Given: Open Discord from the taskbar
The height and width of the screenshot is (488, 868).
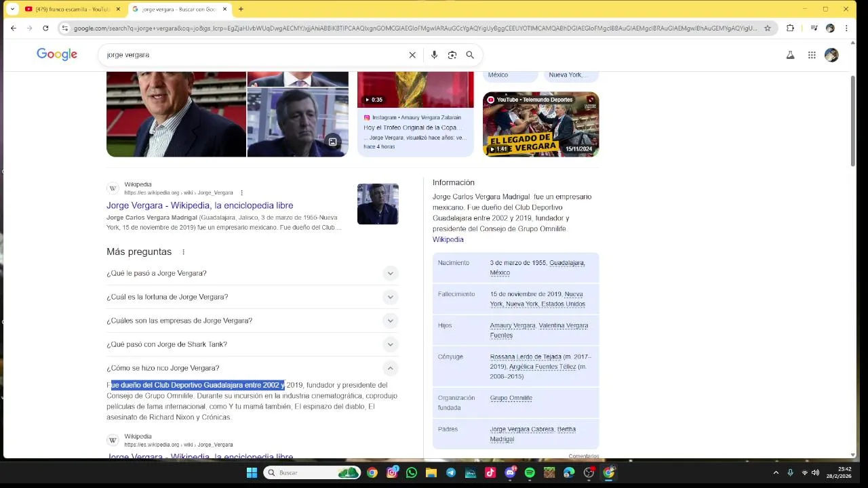Looking at the screenshot, I should [510, 472].
